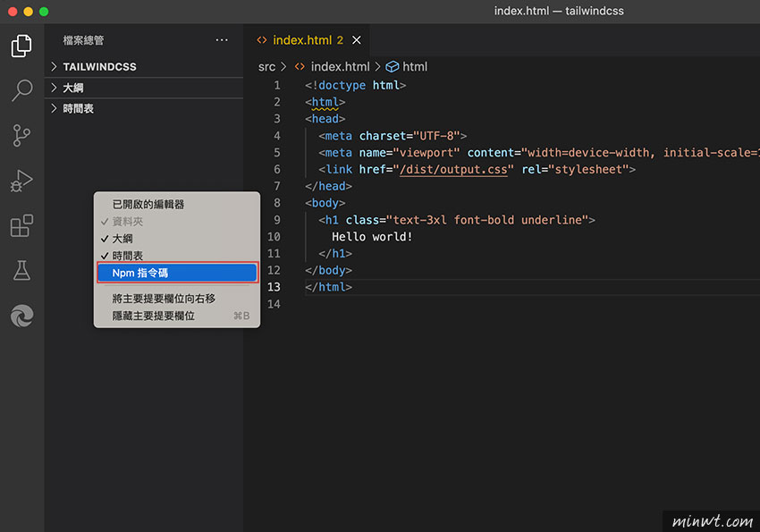Choose 將主要提要欄位向右移 menu item
Viewport: 760px width, 532px height.
[x=177, y=299]
